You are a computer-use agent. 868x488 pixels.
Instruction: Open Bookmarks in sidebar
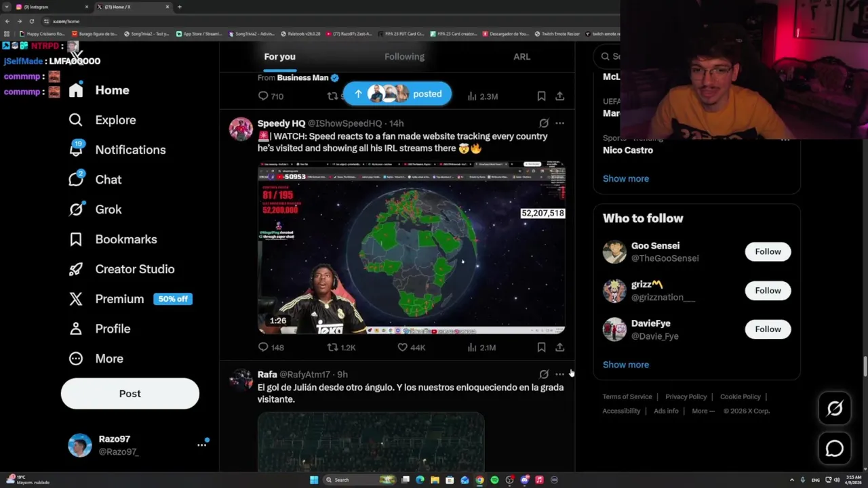(x=113, y=239)
